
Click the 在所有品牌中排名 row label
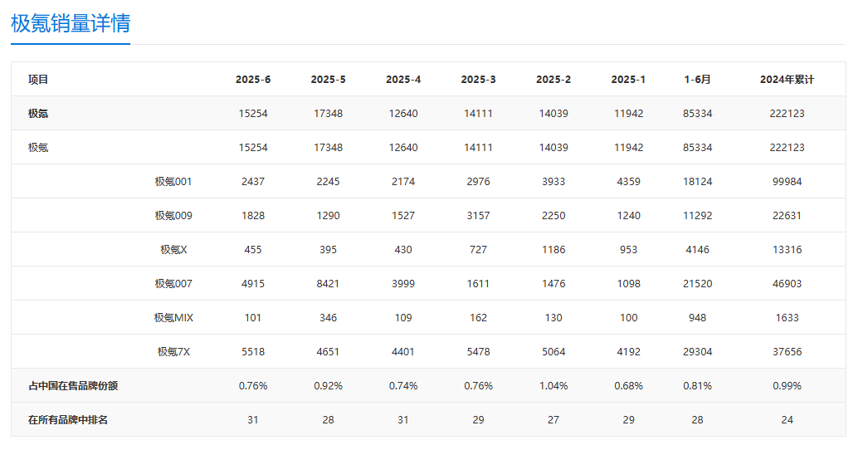point(68,420)
